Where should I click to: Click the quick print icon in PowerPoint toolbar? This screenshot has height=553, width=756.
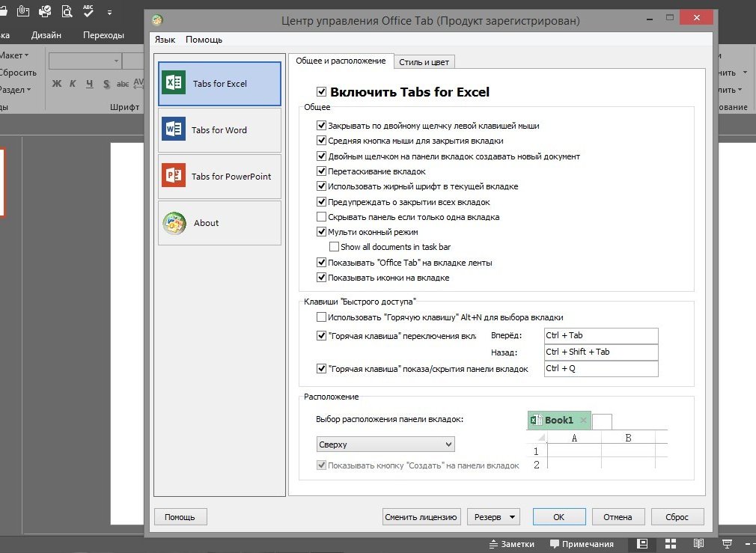coord(45,10)
